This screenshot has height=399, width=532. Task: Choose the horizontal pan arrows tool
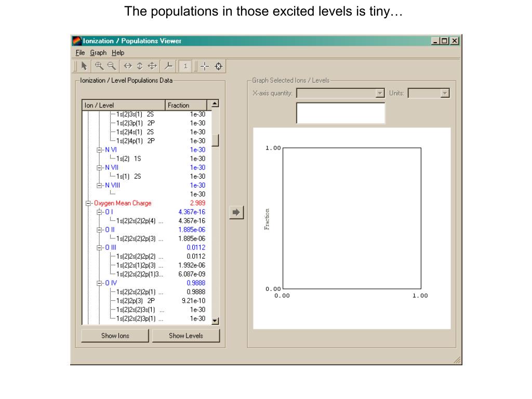(x=128, y=66)
